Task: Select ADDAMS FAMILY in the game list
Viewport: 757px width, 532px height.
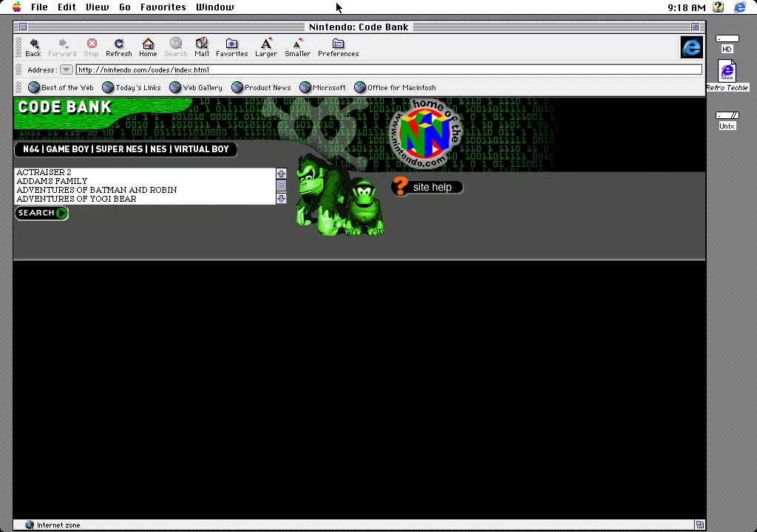Action: tap(52, 181)
